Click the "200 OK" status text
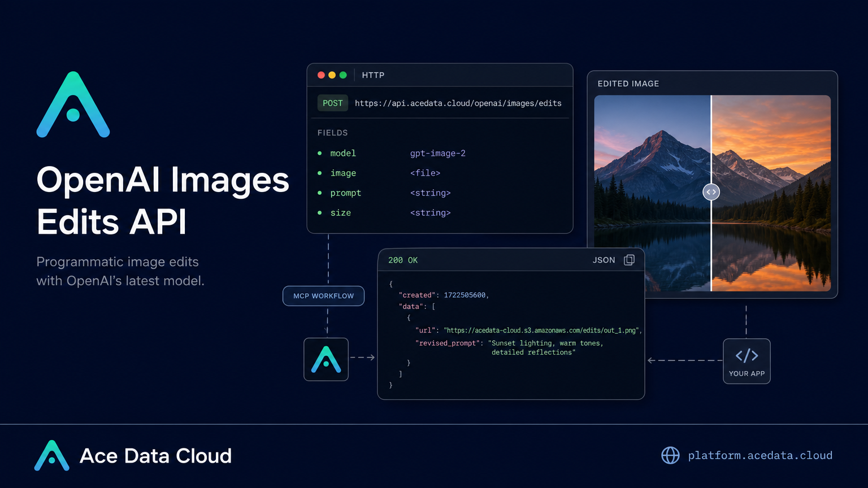This screenshot has height=488, width=868. [x=403, y=260]
